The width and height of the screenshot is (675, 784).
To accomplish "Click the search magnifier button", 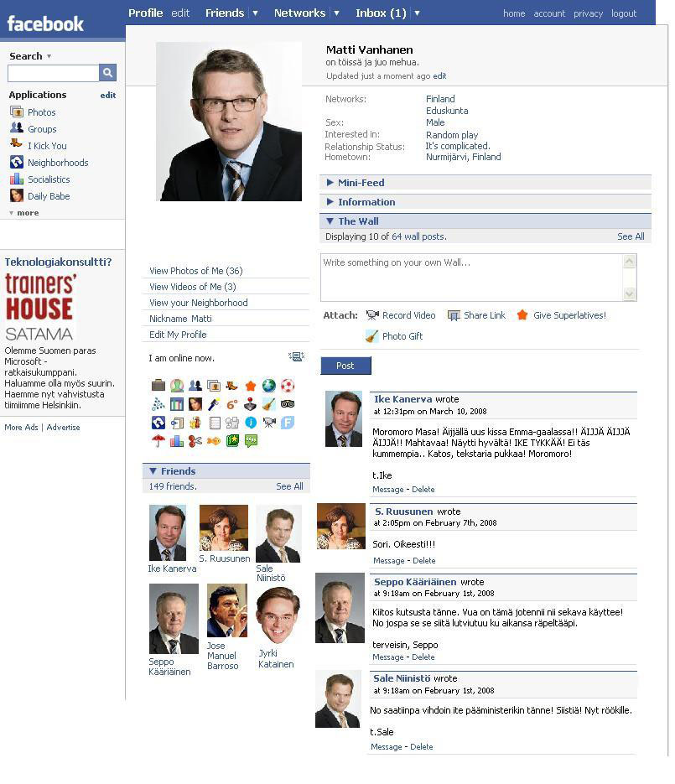I will tap(107, 72).
